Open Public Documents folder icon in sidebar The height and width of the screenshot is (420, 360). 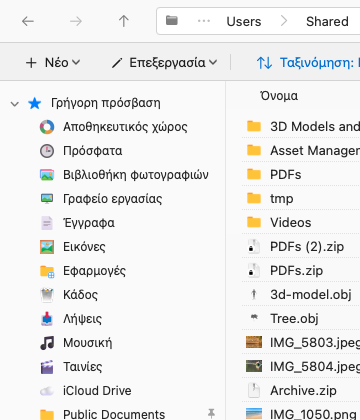[47, 415]
